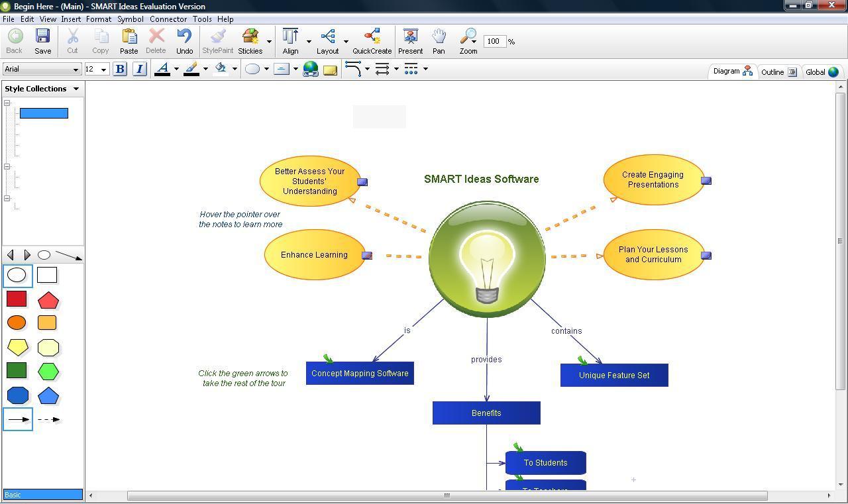This screenshot has height=504, width=848.
Task: Click the Concept Mapping Software box
Action: coord(360,374)
